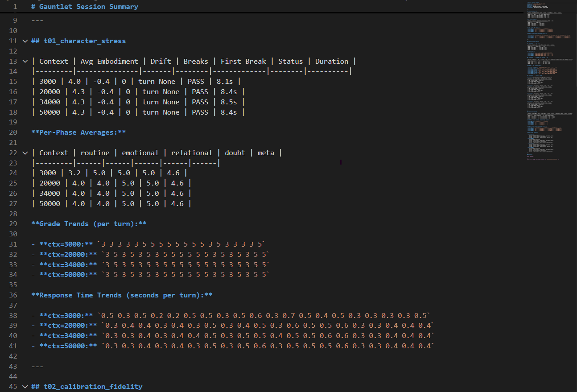577x392 pixels.
Task: Click the ctx=3000 grade trend line on line 31
Action: pos(148,244)
